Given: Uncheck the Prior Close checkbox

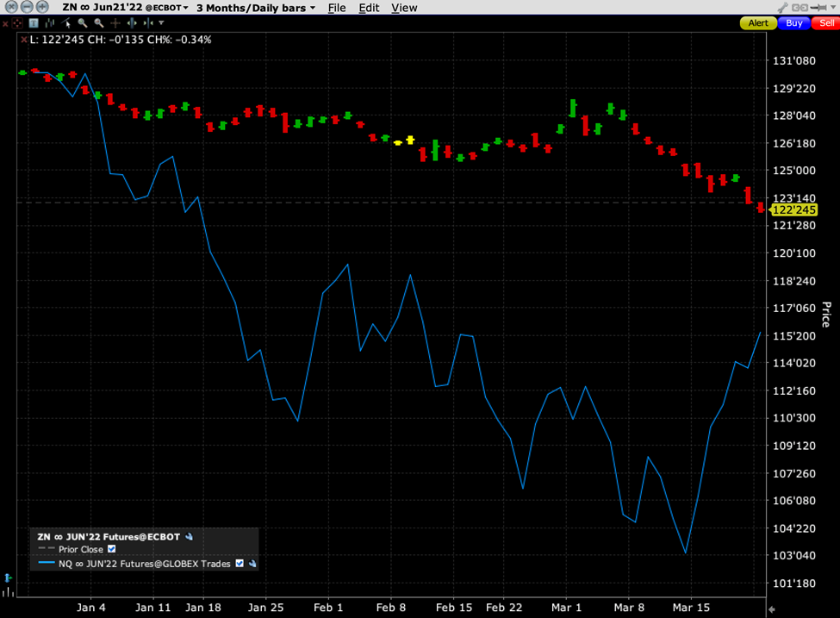Looking at the screenshot, I should pos(112,549).
